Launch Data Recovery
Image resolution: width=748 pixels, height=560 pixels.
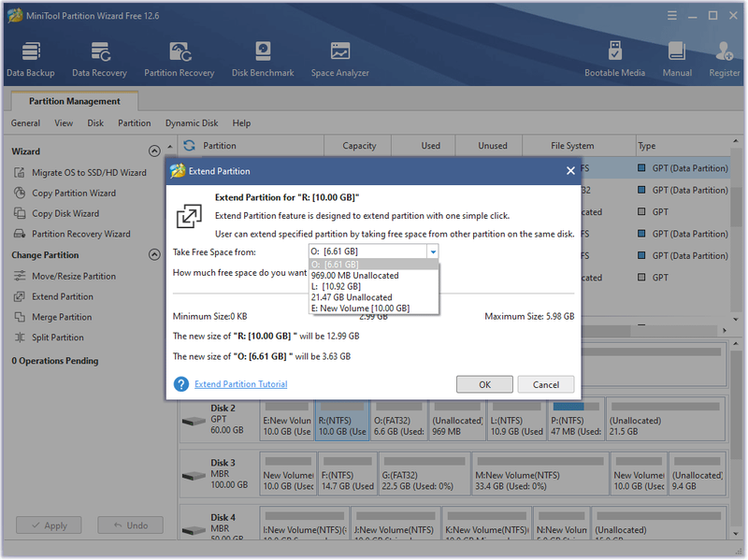[99, 59]
